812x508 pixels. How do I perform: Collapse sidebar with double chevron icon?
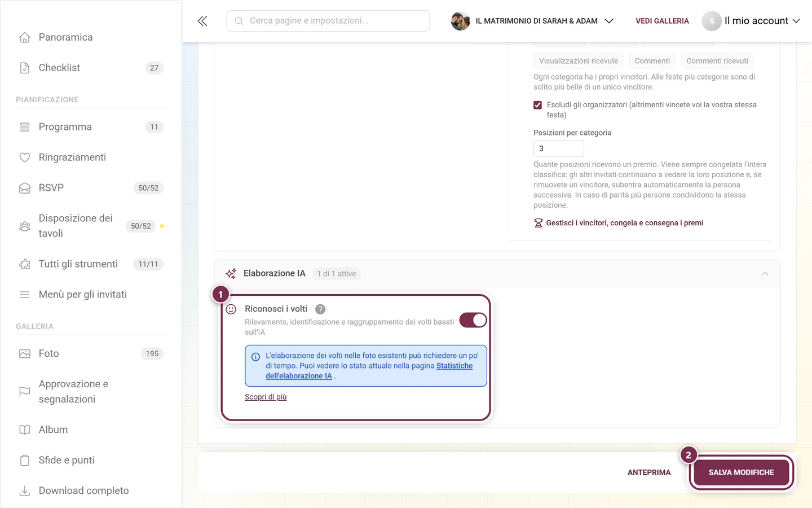pos(202,21)
